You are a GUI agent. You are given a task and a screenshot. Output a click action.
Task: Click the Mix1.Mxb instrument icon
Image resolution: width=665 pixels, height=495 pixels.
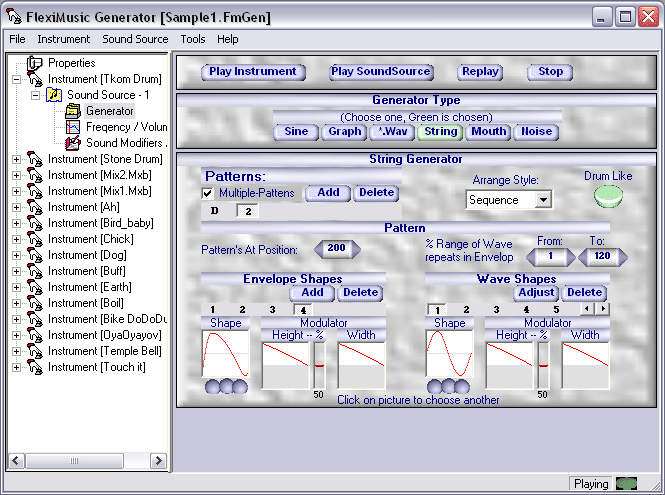(x=35, y=191)
